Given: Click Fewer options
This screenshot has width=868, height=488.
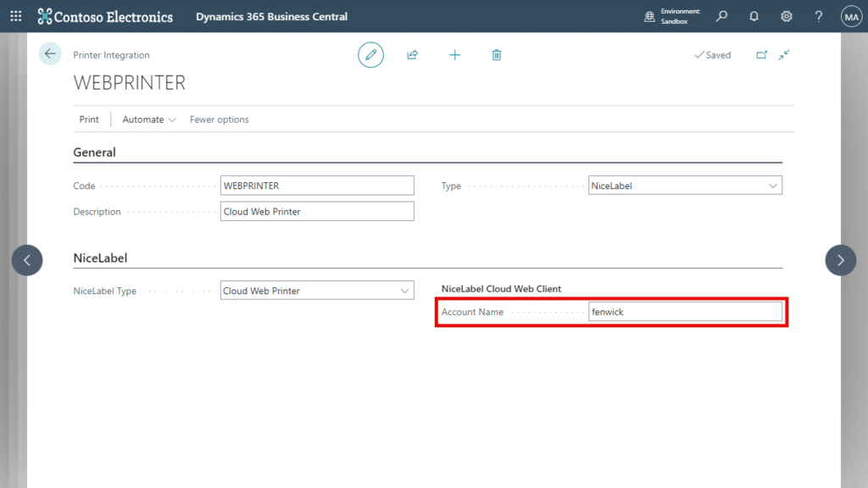Looking at the screenshot, I should pyautogui.click(x=219, y=119).
